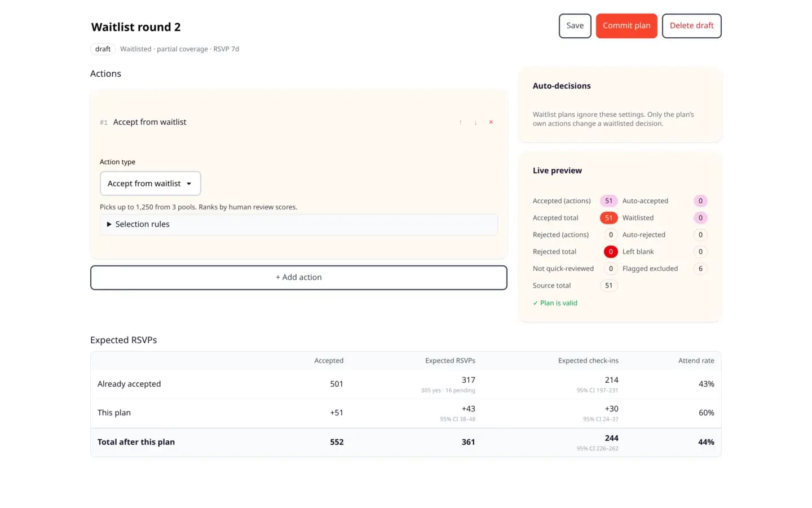Delete this draft plan

click(692, 26)
